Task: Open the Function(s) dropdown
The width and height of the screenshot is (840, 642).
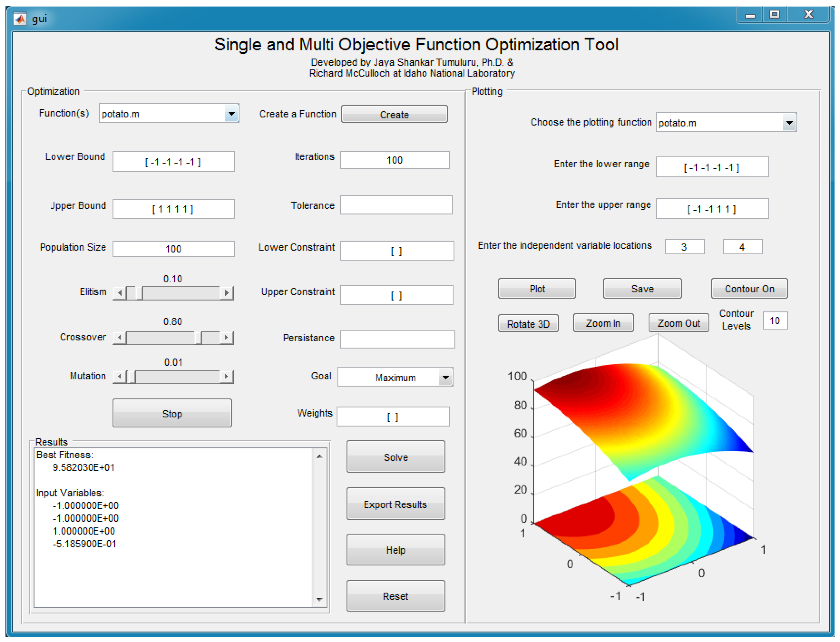Action: pyautogui.click(x=231, y=114)
